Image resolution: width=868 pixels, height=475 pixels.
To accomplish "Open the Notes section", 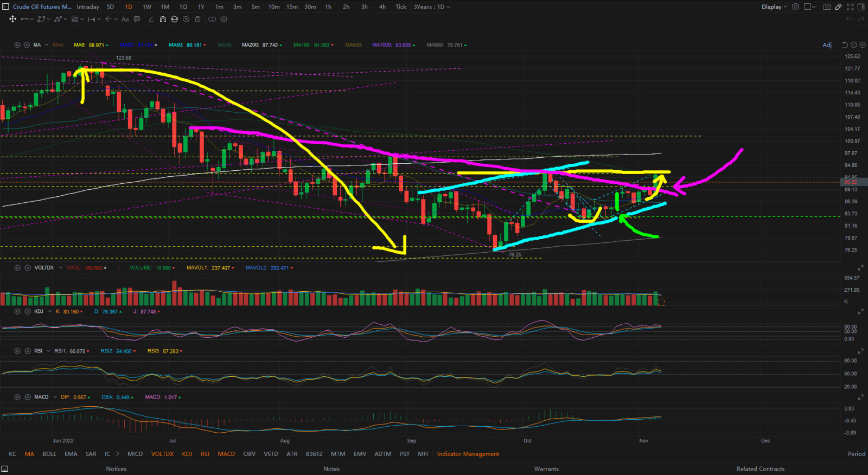I will point(331,469).
